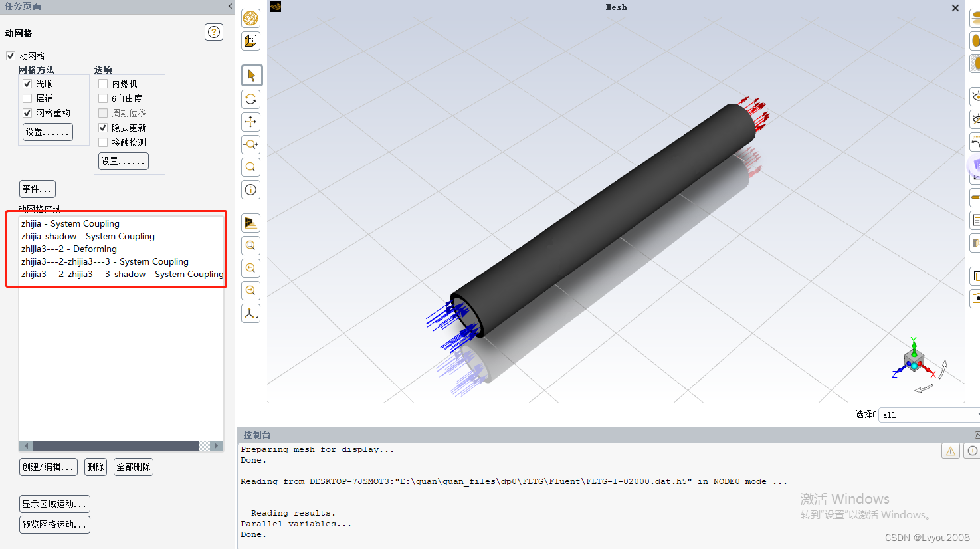The image size is (980, 549).
Task: Click 预览网格运动 preview mesh motion button
Action: (x=54, y=524)
